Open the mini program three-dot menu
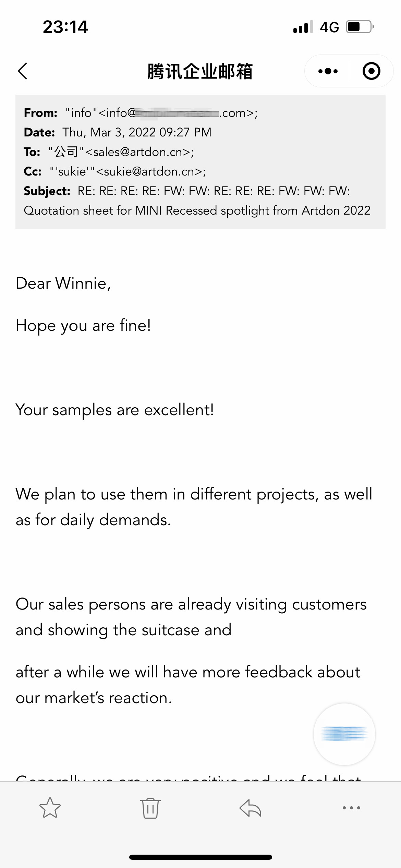This screenshot has width=401, height=868. point(328,71)
